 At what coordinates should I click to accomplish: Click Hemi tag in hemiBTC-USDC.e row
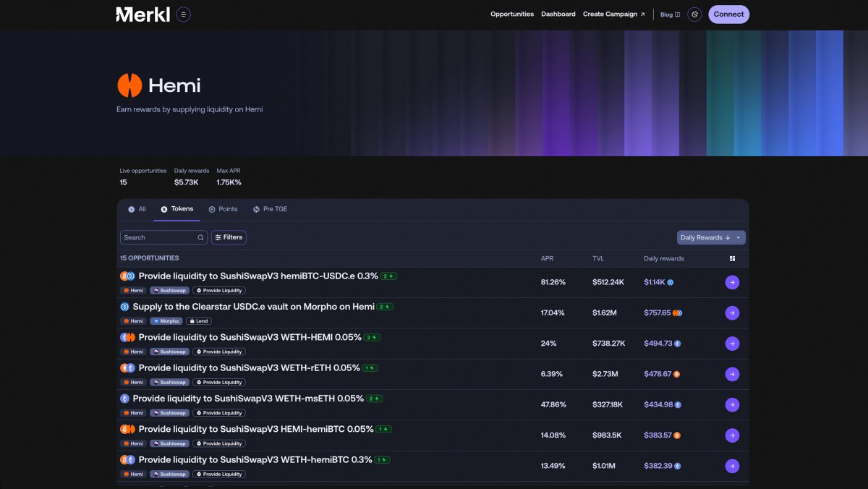coord(133,291)
